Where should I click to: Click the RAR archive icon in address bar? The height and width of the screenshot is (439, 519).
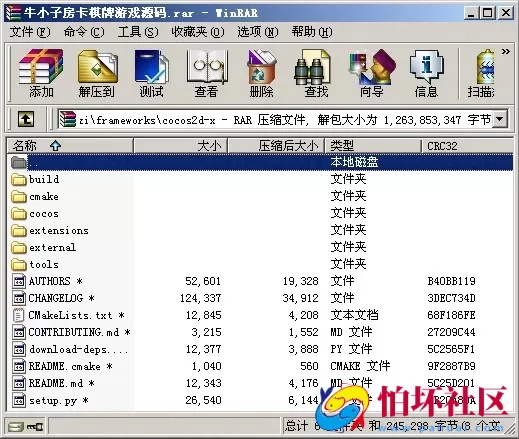coord(68,119)
